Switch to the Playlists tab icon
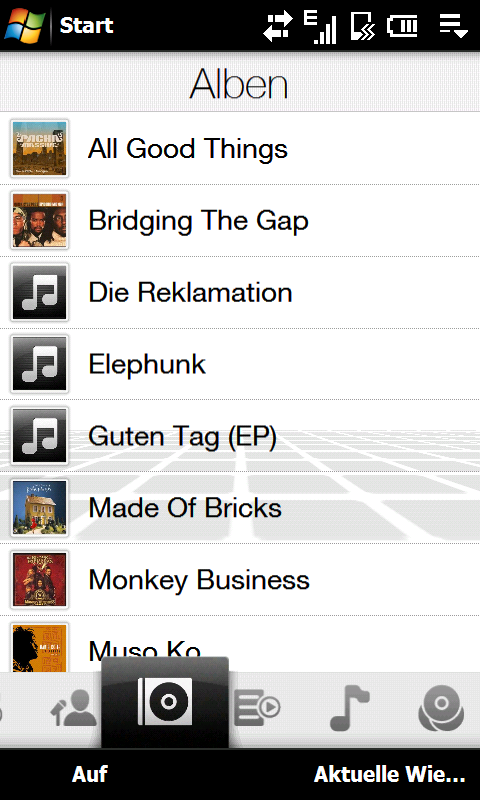Image resolution: width=480 pixels, height=800 pixels. click(x=257, y=708)
